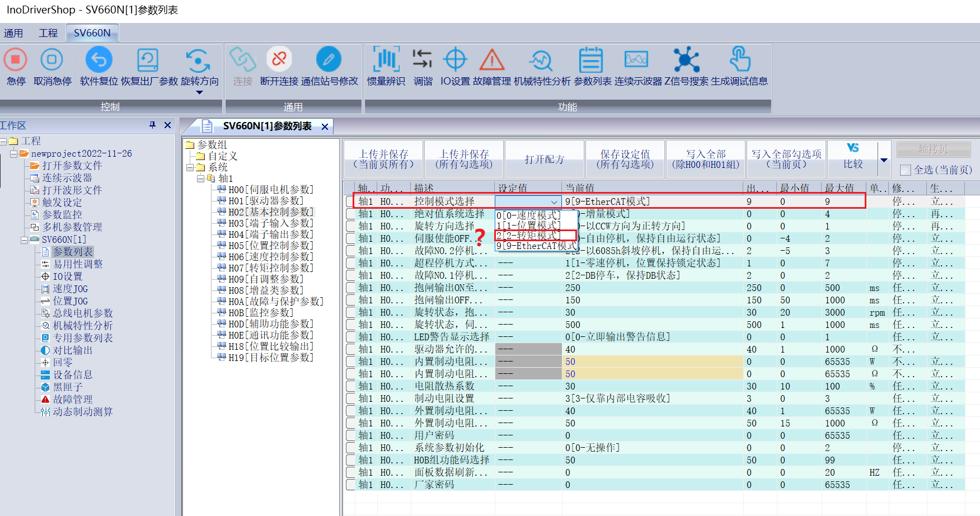
Task: Click the red 急停 emergency stop icon
Action: [16, 59]
